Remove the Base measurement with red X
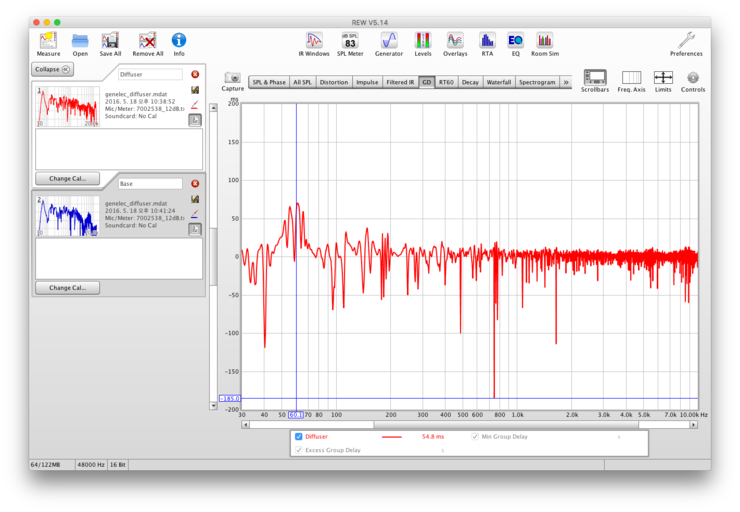This screenshot has width=740, height=512. (x=195, y=184)
